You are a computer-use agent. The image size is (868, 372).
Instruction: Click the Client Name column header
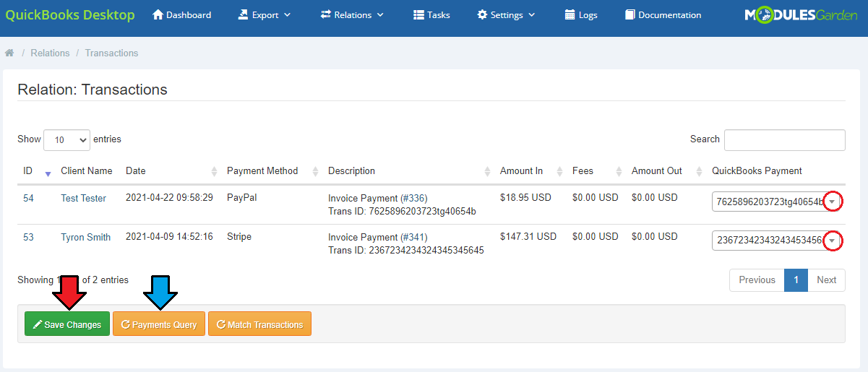tap(87, 171)
